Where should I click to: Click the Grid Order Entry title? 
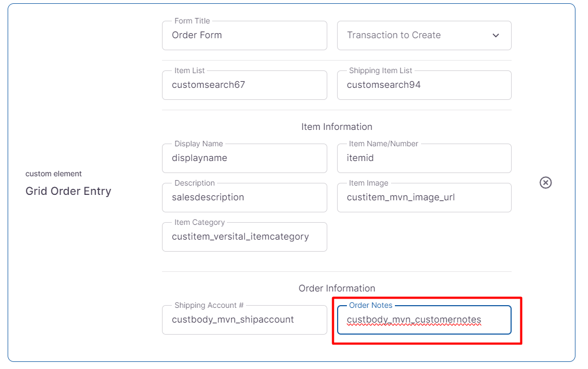[68, 191]
